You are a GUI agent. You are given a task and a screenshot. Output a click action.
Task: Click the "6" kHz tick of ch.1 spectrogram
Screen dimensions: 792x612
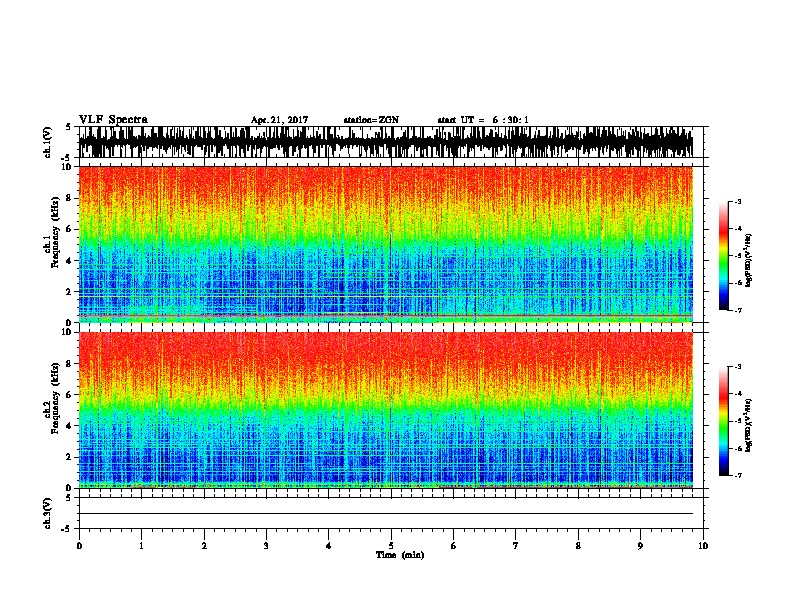tap(70, 229)
